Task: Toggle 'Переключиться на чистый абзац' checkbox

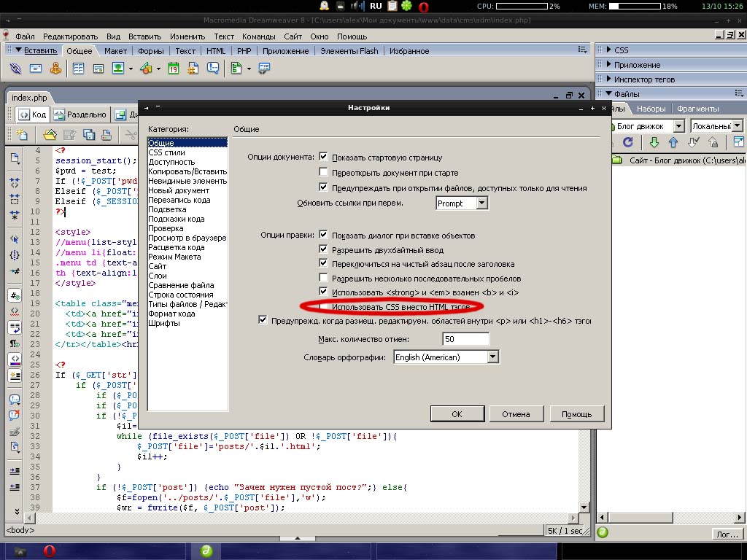Action: pyautogui.click(x=323, y=263)
